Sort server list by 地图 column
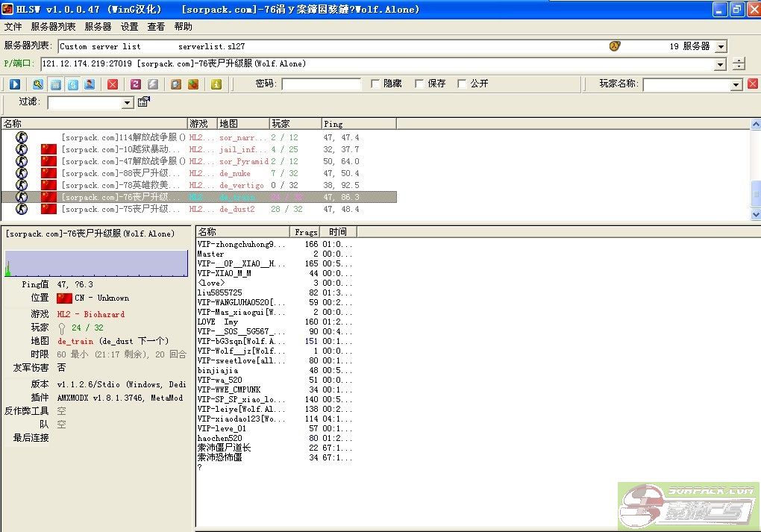This screenshot has width=761, height=532. (x=243, y=124)
